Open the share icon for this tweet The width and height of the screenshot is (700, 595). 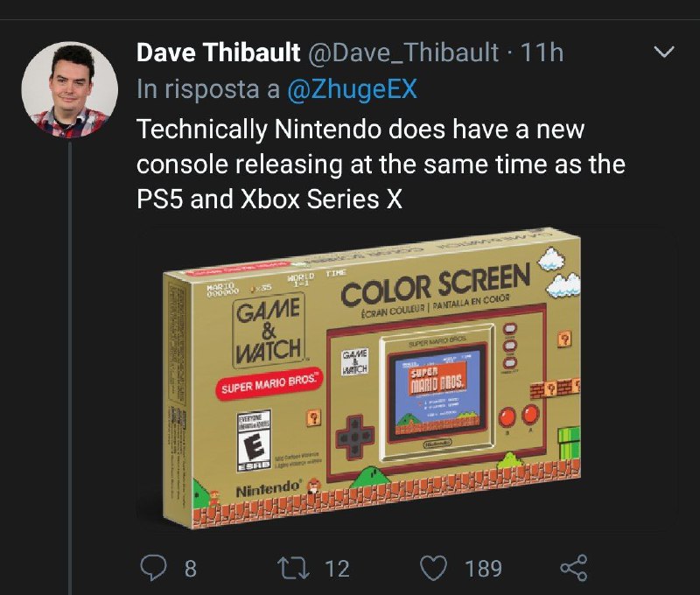[x=573, y=569]
